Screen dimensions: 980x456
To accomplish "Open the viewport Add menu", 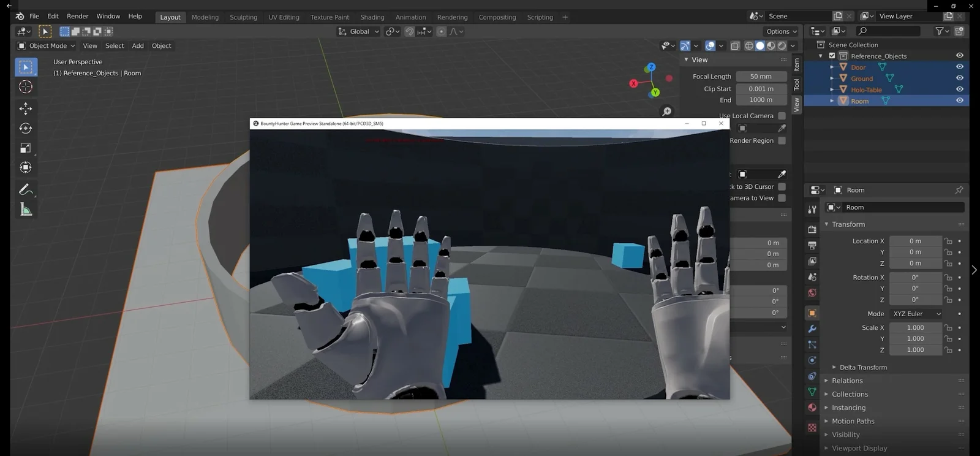I will (x=138, y=46).
